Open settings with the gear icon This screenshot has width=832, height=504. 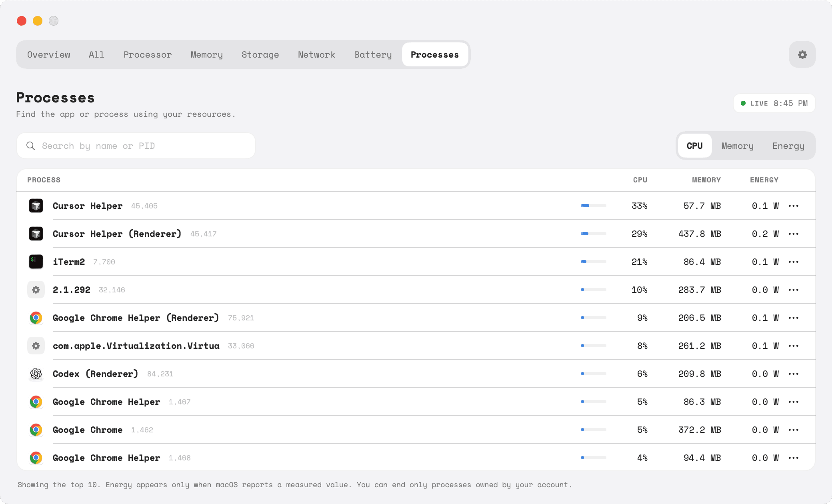(x=802, y=54)
